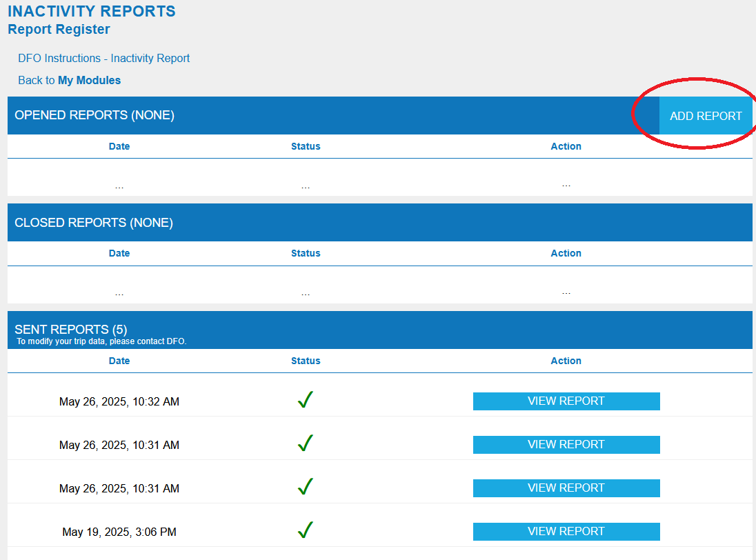The height and width of the screenshot is (560, 756).
Task: Click the checkmark icon on the May 19 report
Action: tap(306, 530)
